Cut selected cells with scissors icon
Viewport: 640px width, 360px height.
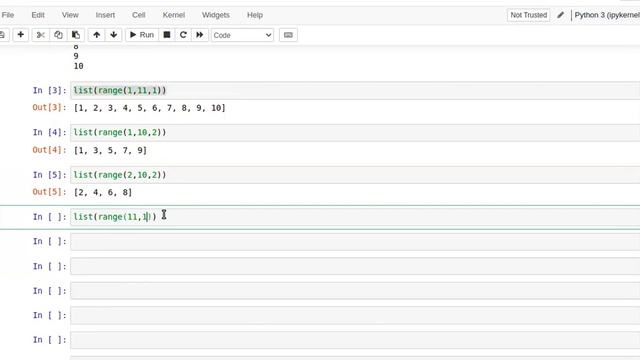pos(40,35)
